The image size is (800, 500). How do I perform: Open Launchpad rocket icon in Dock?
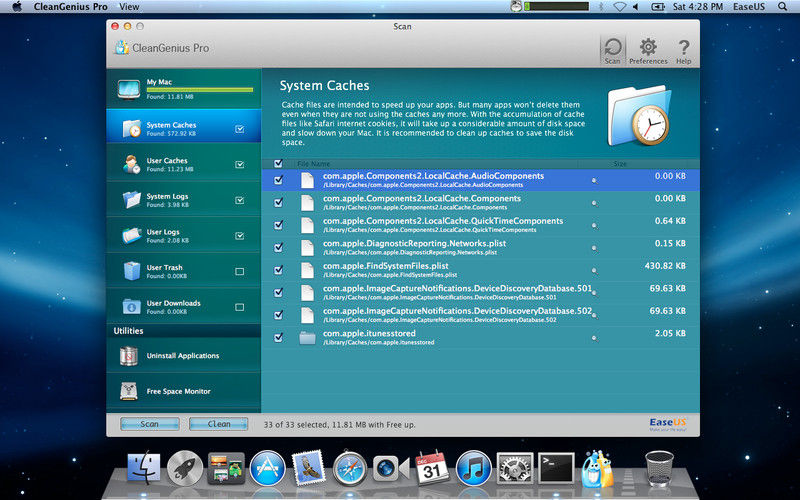pos(185,468)
